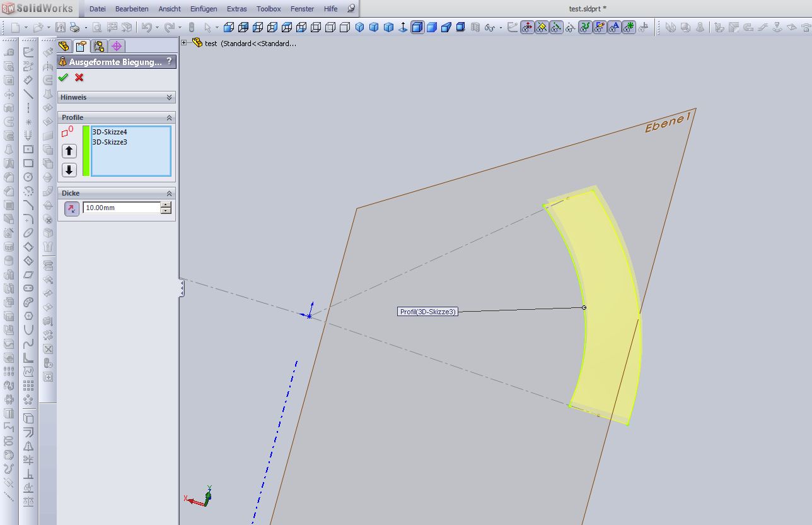Cancel the feature with the red X

(x=79, y=78)
